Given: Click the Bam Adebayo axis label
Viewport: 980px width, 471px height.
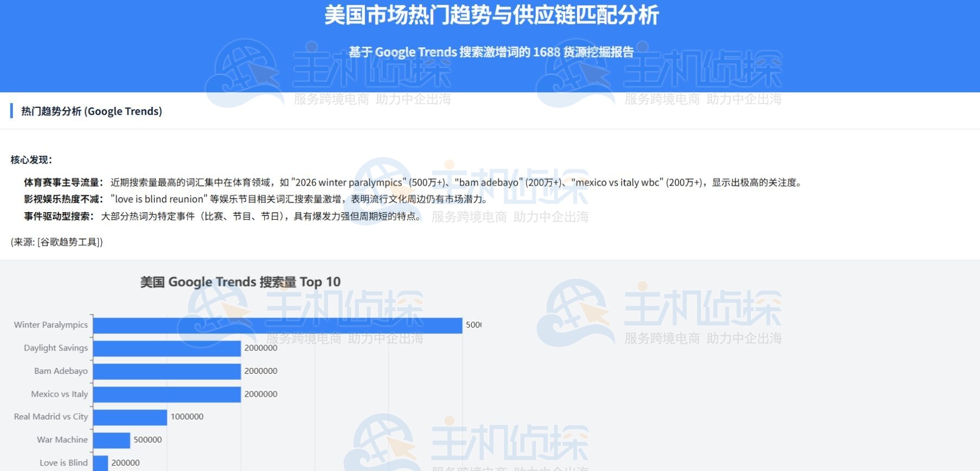Looking at the screenshot, I should coord(61,371).
